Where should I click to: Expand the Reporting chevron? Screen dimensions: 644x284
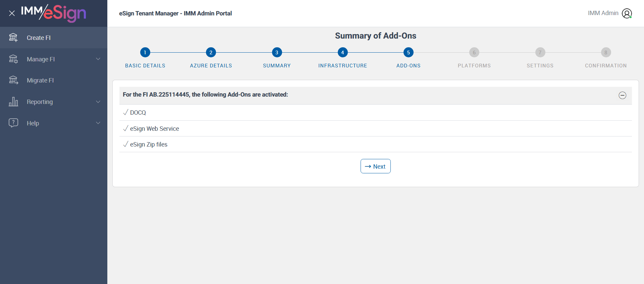tap(98, 102)
